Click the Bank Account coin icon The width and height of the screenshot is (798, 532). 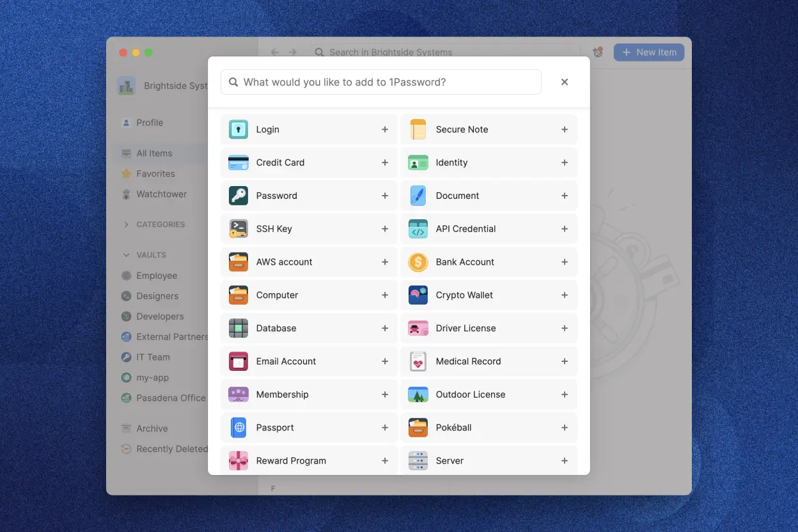[418, 262]
